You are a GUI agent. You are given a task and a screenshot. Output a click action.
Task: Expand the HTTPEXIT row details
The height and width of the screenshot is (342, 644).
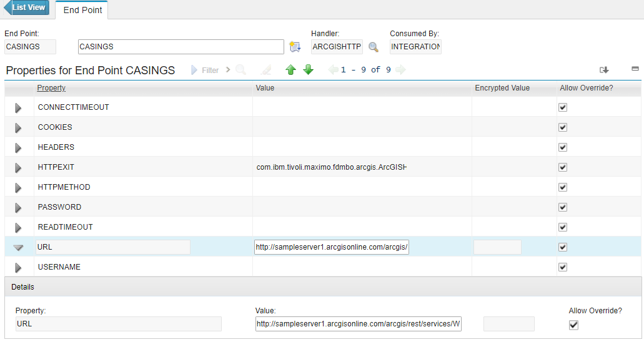(x=18, y=168)
